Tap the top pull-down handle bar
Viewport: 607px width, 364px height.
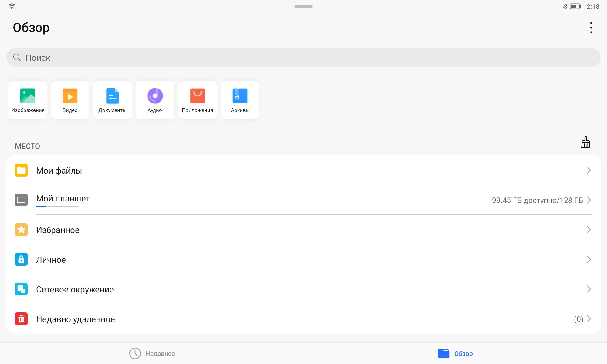pyautogui.click(x=303, y=6)
